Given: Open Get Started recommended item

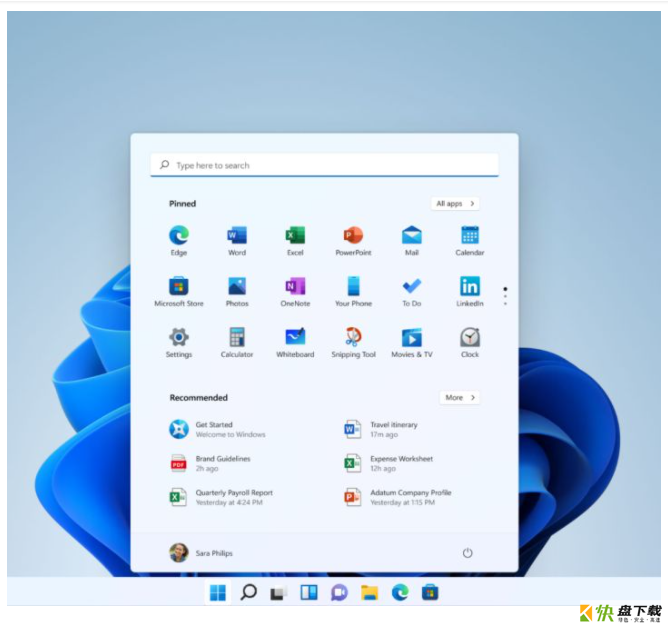Looking at the screenshot, I should [217, 429].
